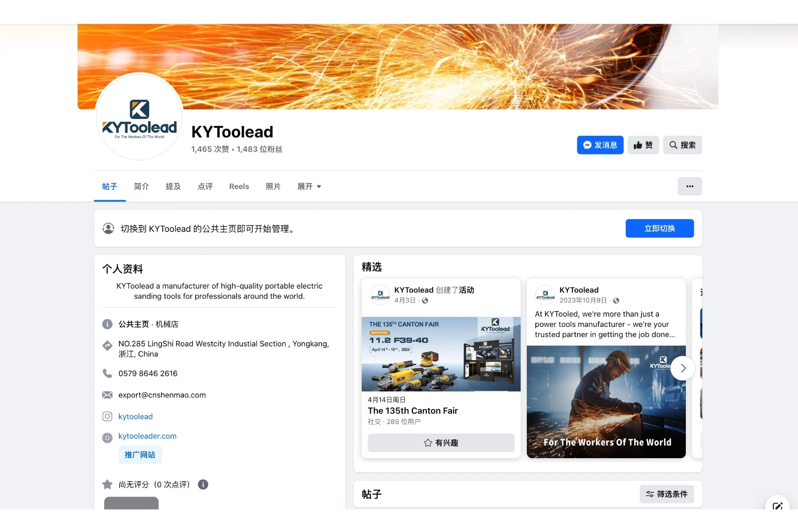
Task: Open The 135th Canton Fair event title
Action: pos(413,411)
